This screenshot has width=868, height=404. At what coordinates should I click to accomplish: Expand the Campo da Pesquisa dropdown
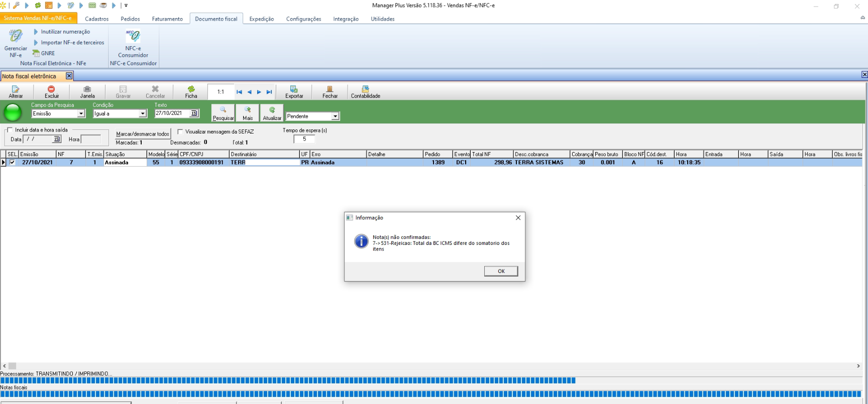click(x=81, y=114)
